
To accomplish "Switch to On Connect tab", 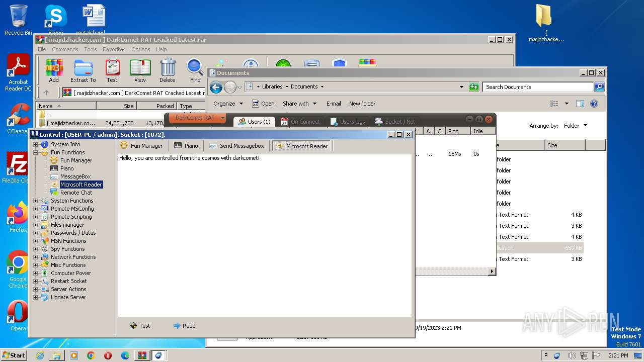I will coord(300,121).
